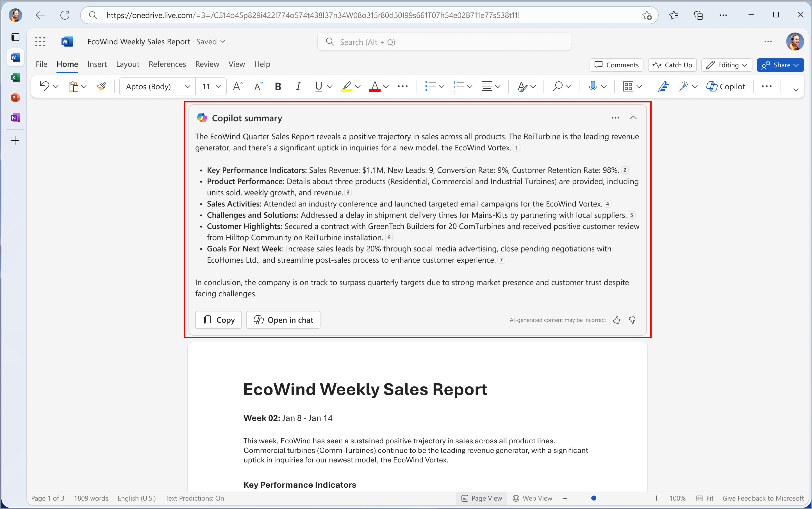The image size is (812, 509).
Task: Click the thumbs down feedback toggle
Action: point(633,320)
